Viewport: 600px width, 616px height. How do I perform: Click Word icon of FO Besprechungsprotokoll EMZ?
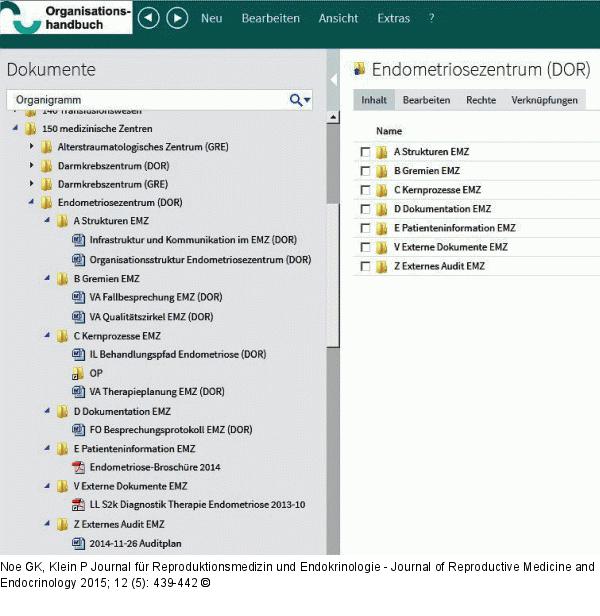coord(78,430)
